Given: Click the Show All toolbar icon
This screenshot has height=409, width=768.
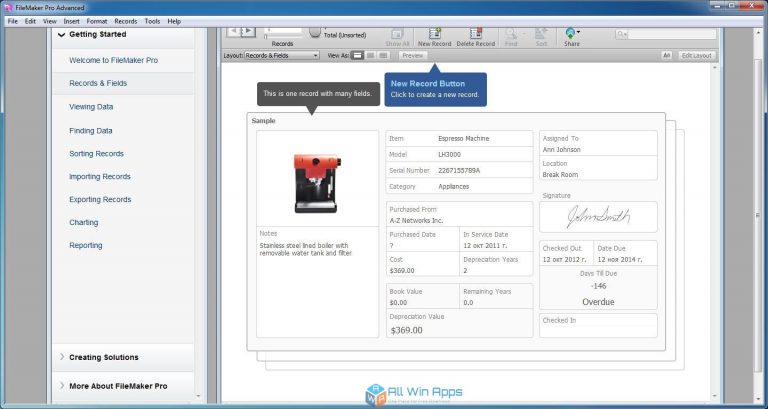Looking at the screenshot, I should [x=397, y=33].
